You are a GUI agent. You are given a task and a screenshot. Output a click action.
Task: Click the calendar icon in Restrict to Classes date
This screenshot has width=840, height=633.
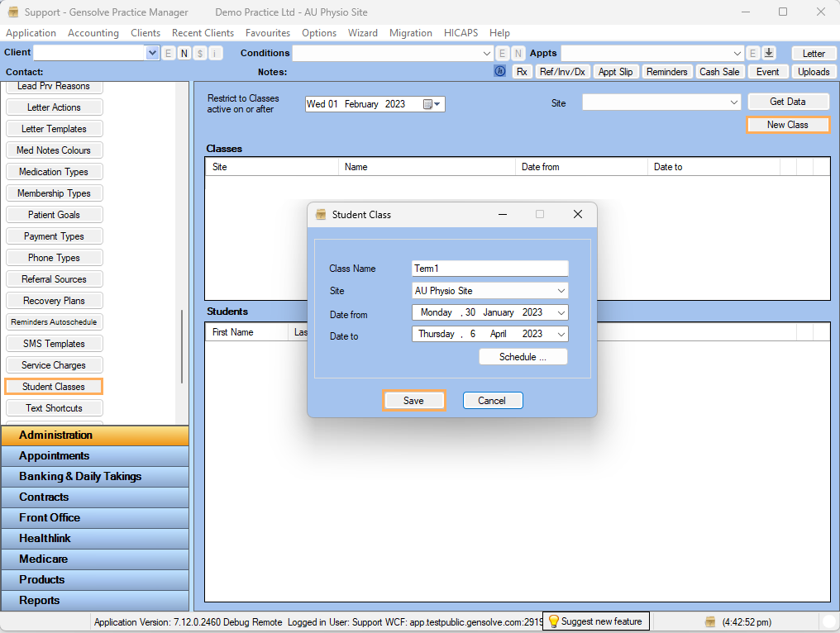(x=428, y=104)
